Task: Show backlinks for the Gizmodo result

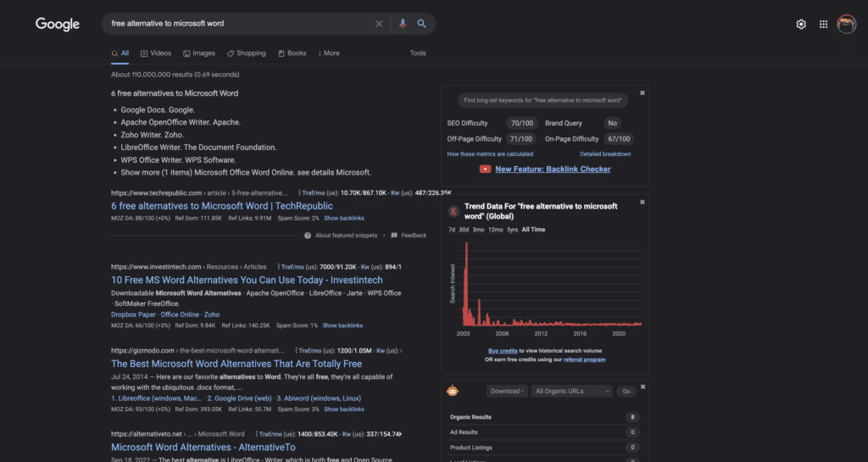Action: (x=344, y=409)
